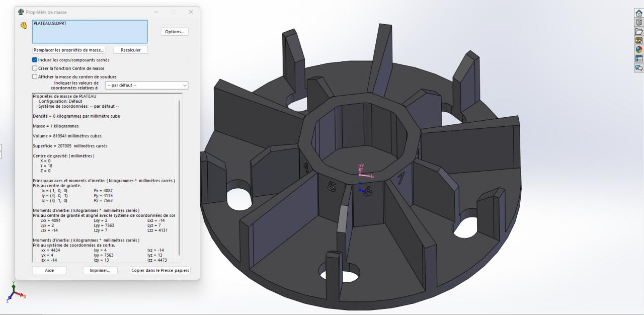Open the SOLIDWORKS Forum chat bubbles icon
Screen dimensions: 644x315
639,67
